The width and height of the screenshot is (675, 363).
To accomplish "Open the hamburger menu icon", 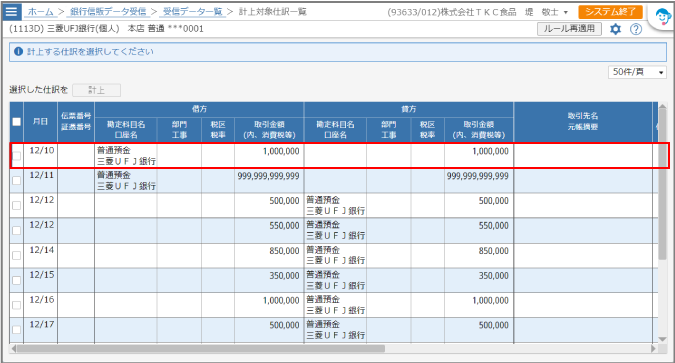I will tap(12, 12).
